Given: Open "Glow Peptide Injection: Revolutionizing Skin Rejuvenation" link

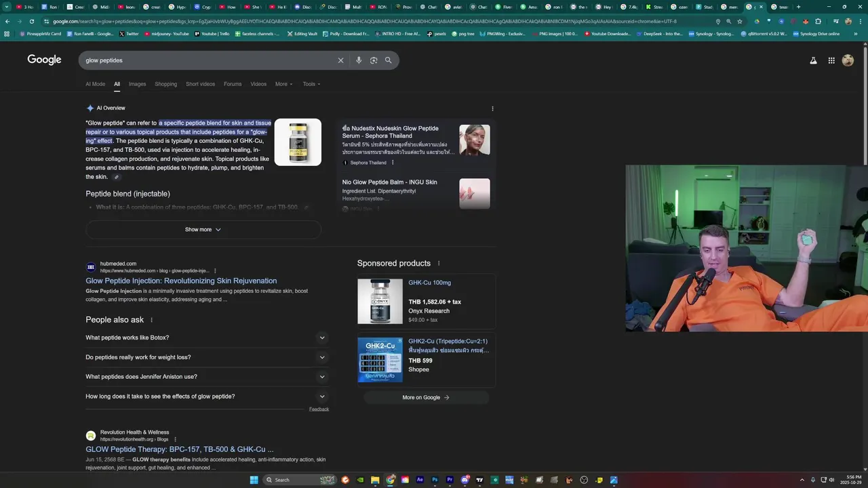Looking at the screenshot, I should coord(181,281).
